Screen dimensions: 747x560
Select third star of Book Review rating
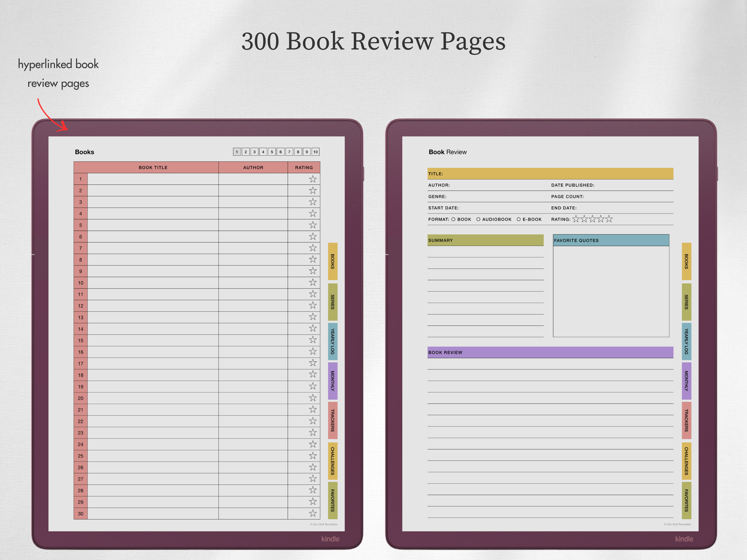tap(592, 219)
